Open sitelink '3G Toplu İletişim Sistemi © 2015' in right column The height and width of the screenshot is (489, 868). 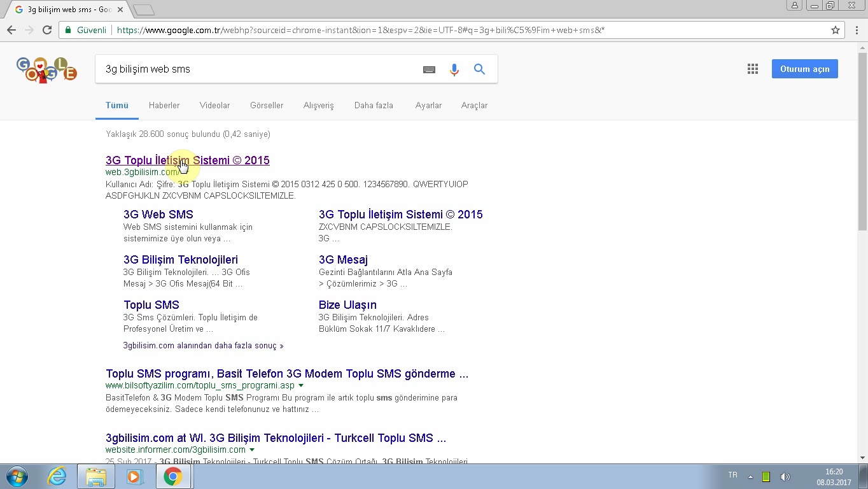click(x=401, y=215)
